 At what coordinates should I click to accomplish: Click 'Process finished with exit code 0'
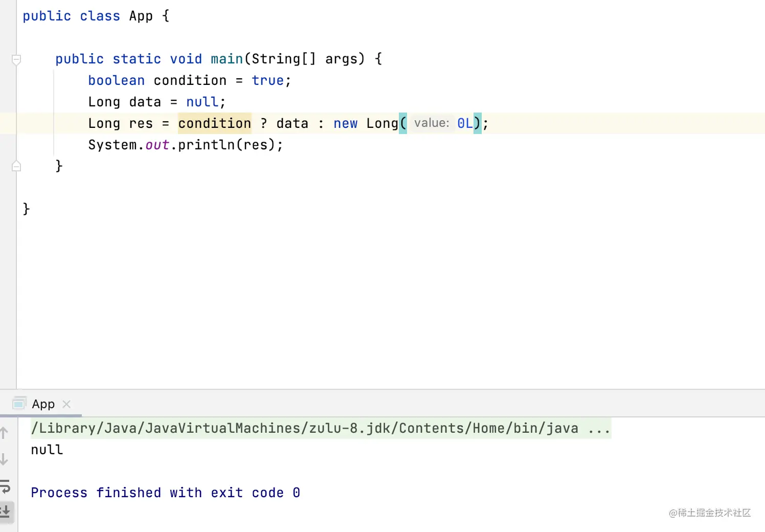point(166,493)
